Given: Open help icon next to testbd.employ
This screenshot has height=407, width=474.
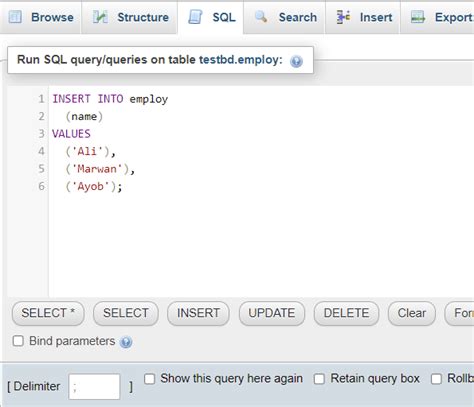Looking at the screenshot, I should (296, 61).
